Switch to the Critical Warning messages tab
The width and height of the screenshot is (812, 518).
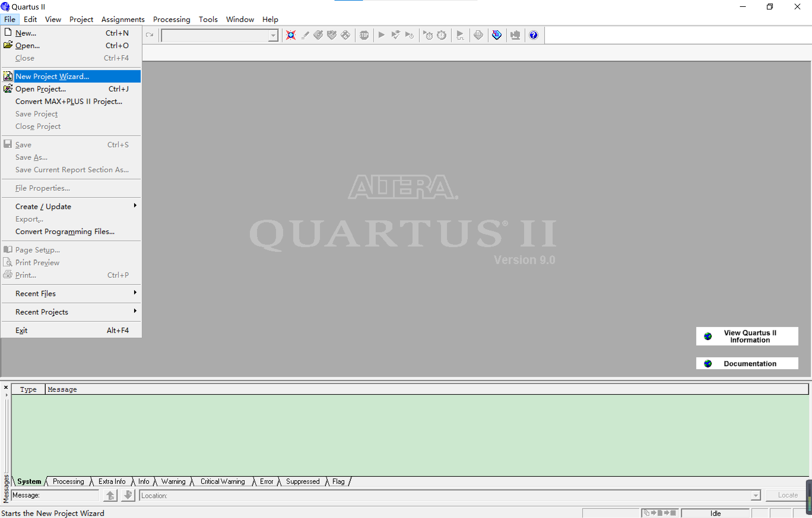tap(222, 481)
